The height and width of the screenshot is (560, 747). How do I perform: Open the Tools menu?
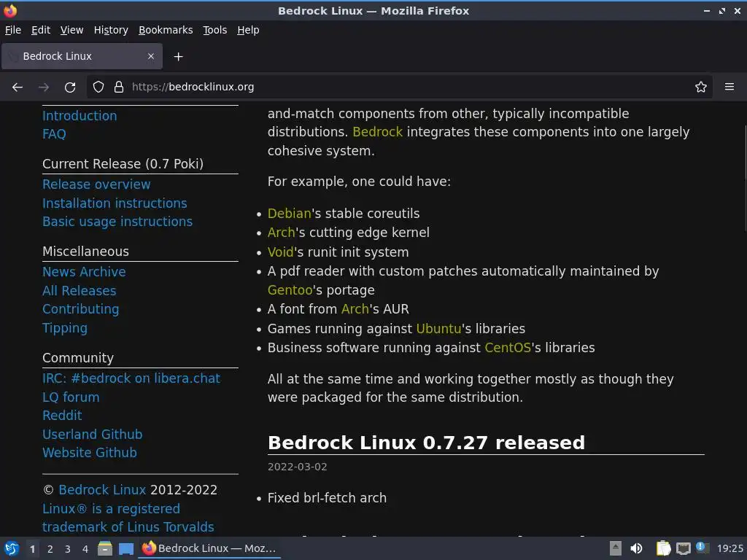215,30
